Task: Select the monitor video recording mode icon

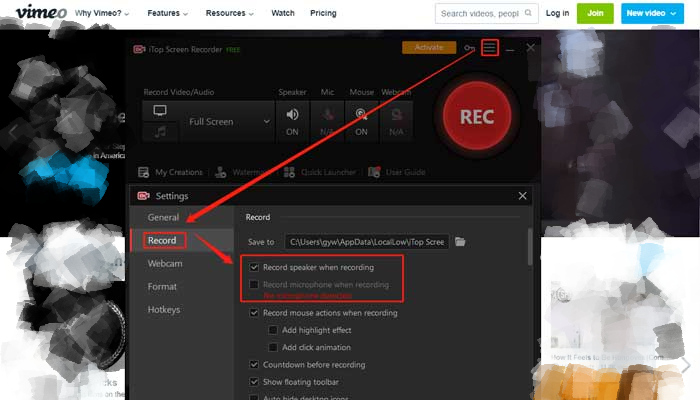Action: point(160,110)
